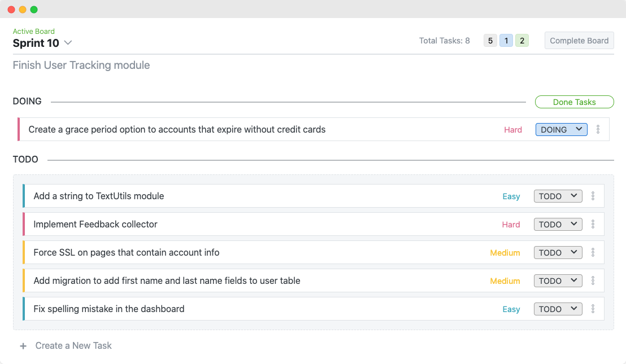Click the green done count badge
This screenshot has width=626, height=364.
522,41
